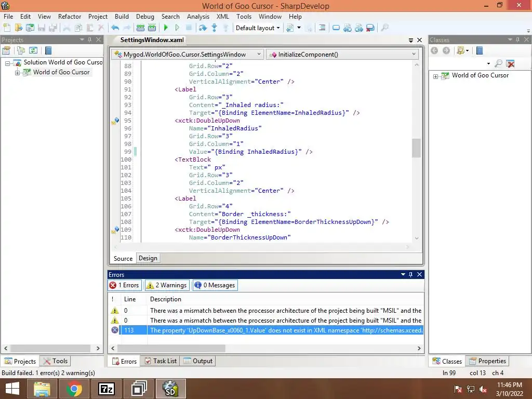Click the Find magnifier icon in toolbar
Screen dimensions: 532x399
click(385, 28)
